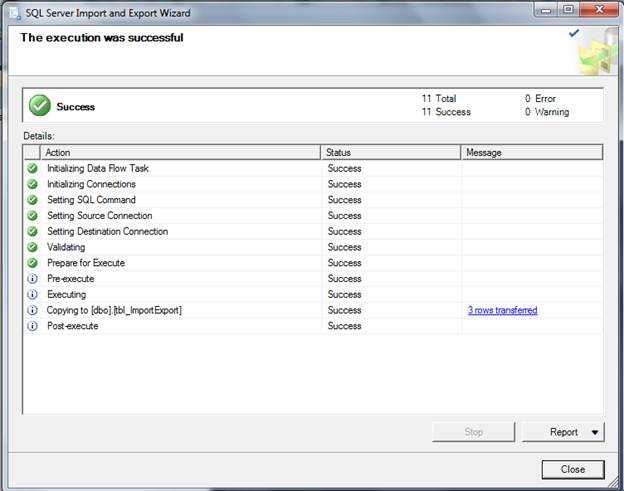Select the 'Validating' row text
This screenshot has width=624, height=491.
[x=66, y=247]
